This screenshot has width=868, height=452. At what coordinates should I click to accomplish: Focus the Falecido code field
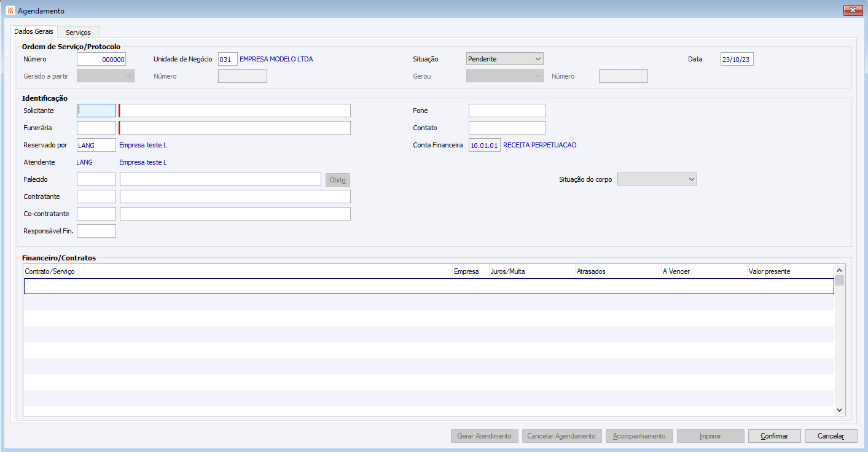pos(96,179)
